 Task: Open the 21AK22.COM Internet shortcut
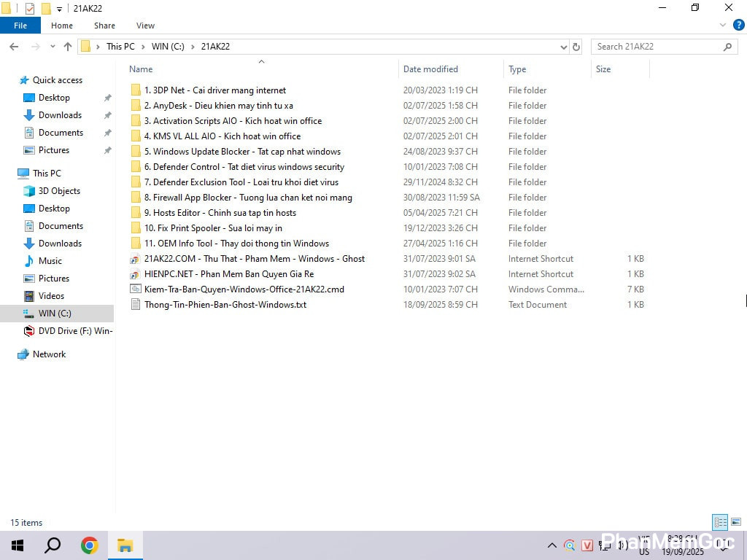[x=254, y=259]
